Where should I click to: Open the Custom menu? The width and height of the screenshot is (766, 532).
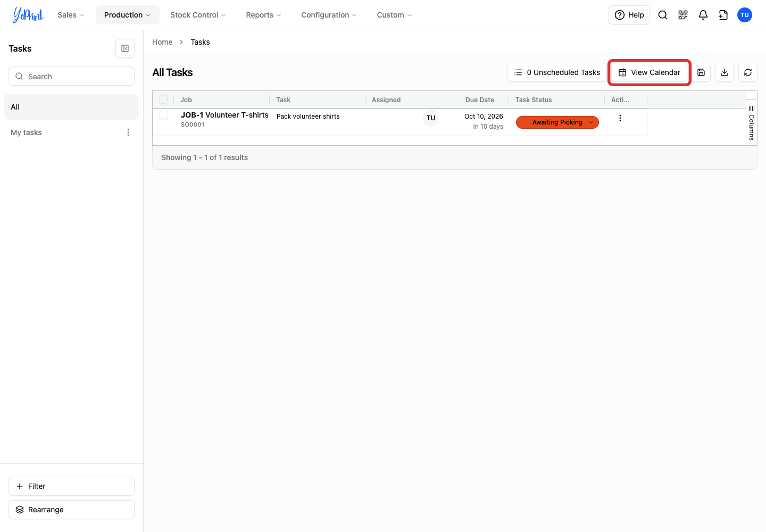[394, 15]
